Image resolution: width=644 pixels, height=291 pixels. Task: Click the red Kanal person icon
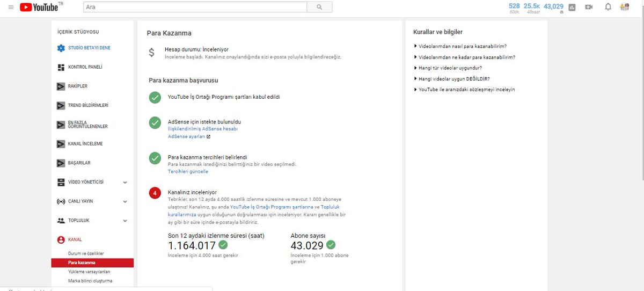click(61, 240)
